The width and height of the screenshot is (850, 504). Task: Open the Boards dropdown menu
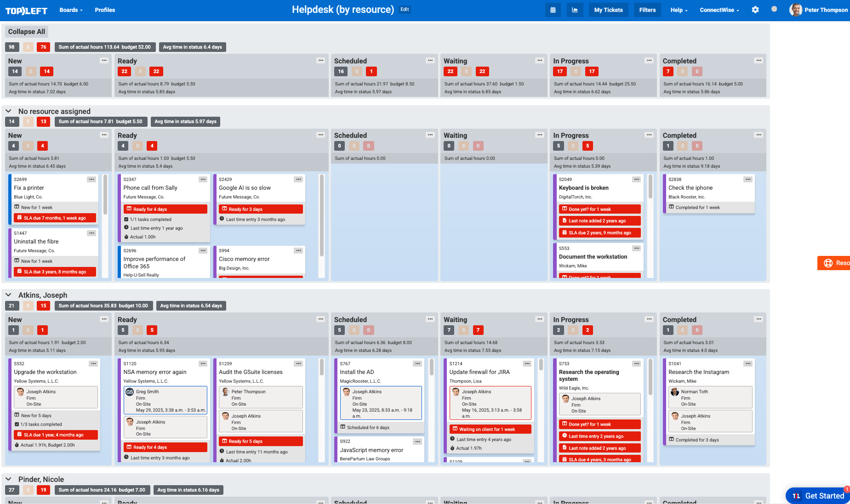[x=71, y=10]
